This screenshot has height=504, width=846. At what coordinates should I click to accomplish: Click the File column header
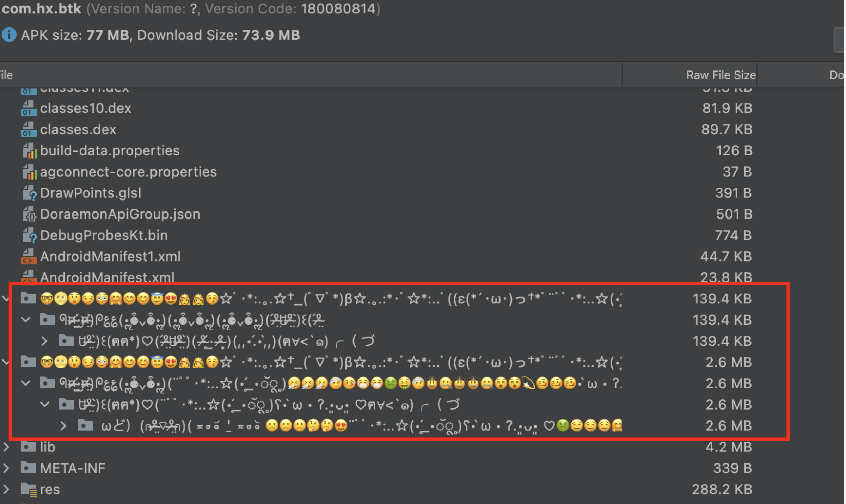(7, 75)
